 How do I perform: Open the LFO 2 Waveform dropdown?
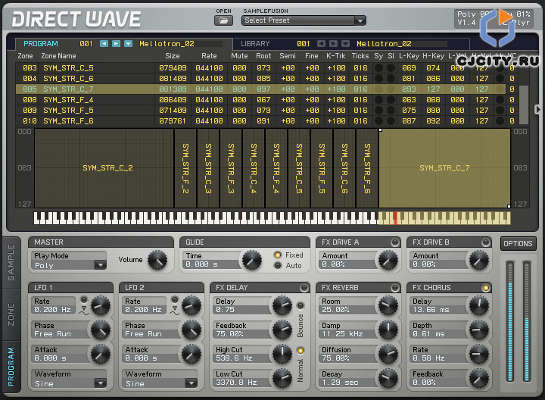point(191,383)
